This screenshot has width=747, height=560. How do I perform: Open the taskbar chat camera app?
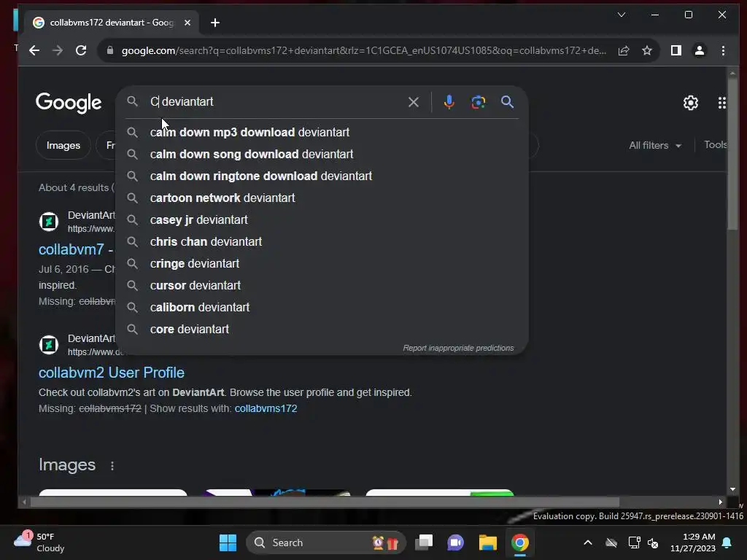(x=455, y=542)
